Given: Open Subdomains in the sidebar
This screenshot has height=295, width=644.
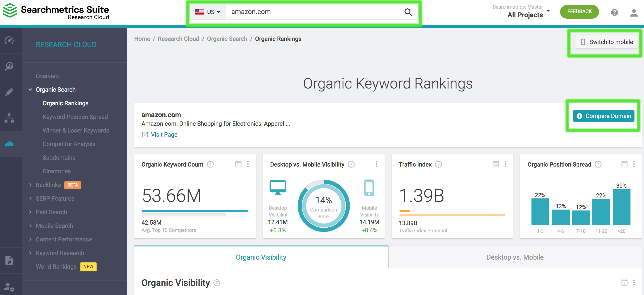Looking at the screenshot, I should (x=59, y=158).
